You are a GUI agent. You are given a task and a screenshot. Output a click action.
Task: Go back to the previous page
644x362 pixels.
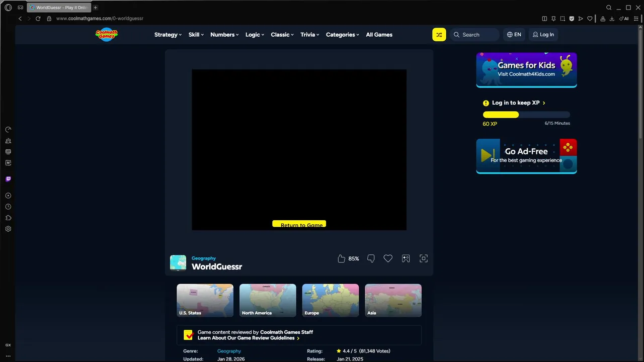tap(20, 19)
